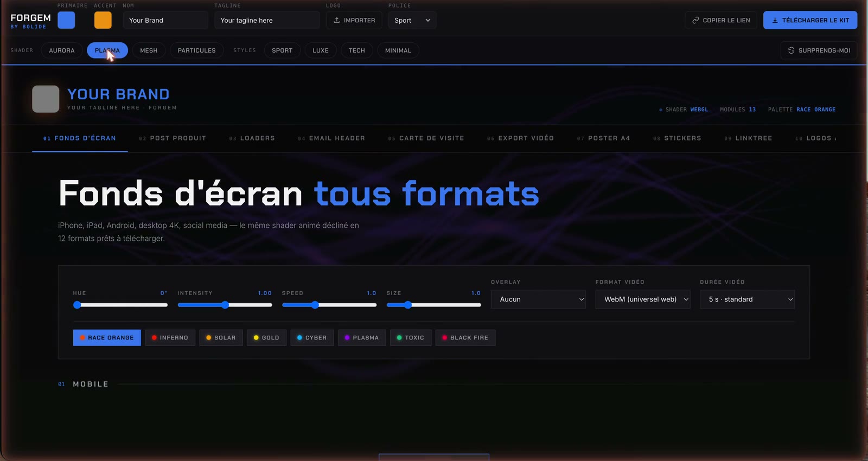Switch to Export Vidéo tab
Screen dimensions: 868x461
click(520, 138)
